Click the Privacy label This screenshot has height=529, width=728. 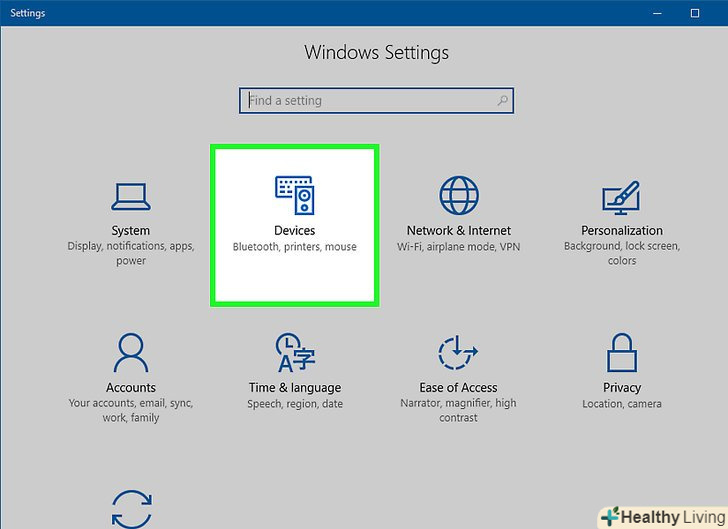[x=622, y=388]
